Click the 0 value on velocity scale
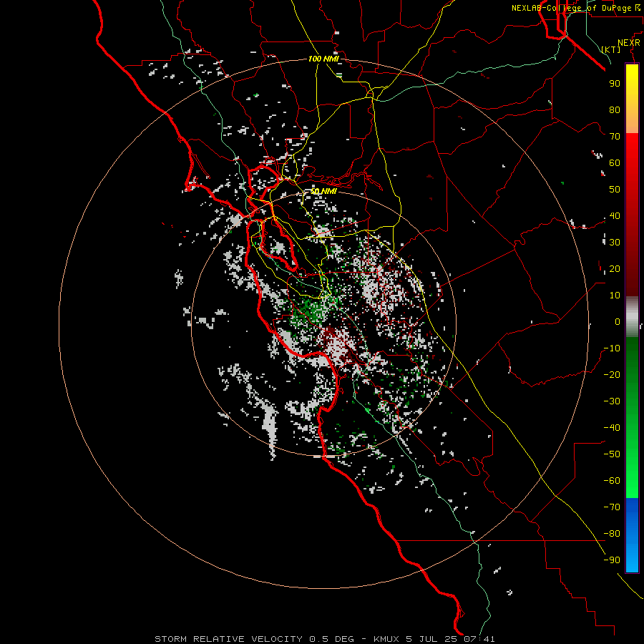644x644 pixels. (618, 322)
